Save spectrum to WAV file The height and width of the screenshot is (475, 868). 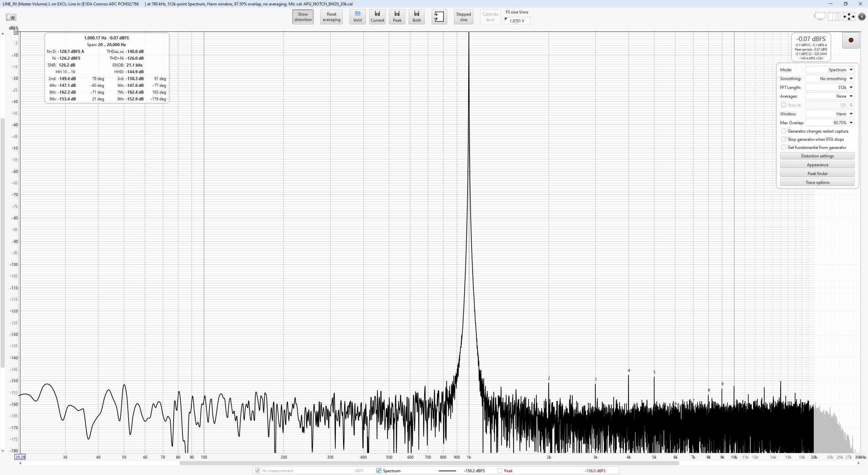(x=357, y=17)
